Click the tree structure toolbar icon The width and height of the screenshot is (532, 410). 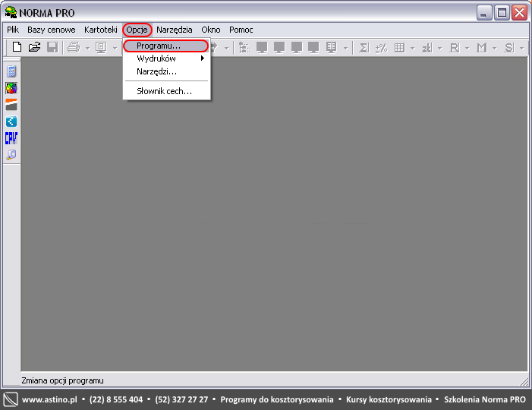(244, 48)
